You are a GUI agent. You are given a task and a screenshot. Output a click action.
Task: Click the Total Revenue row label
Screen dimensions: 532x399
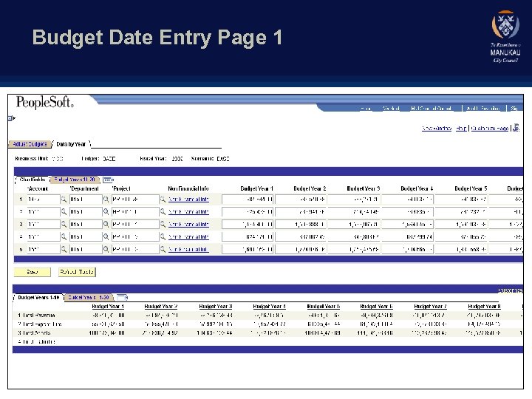click(38, 316)
